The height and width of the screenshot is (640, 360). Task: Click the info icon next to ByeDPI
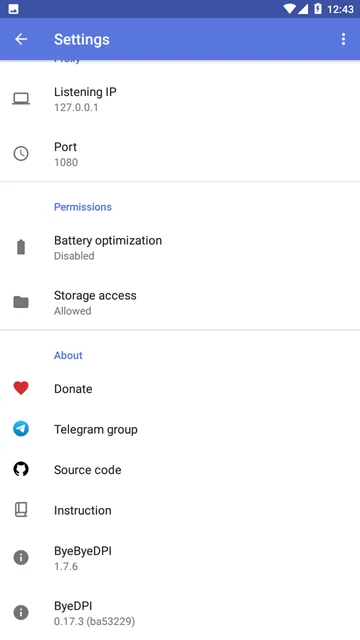21,613
